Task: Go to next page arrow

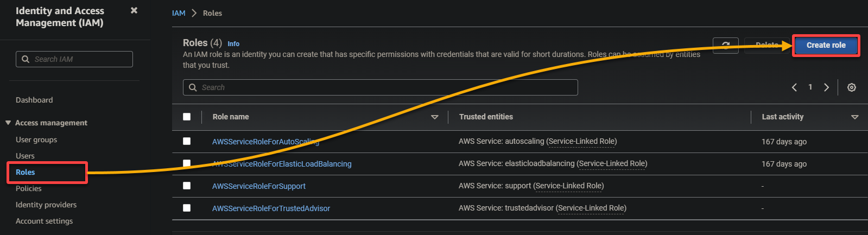Action: pos(826,87)
